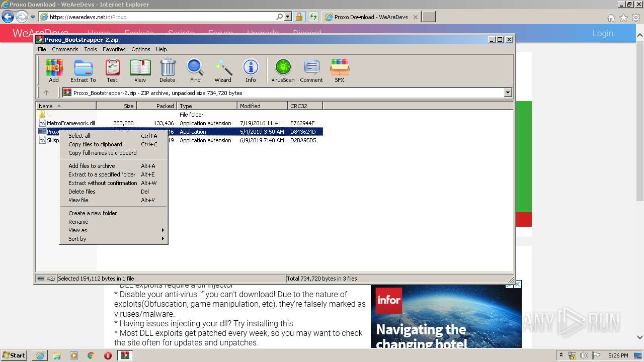Viewport: 644px width, 362px height.
Task: Click the Delete trash can toolbar icon
Action: [168, 70]
